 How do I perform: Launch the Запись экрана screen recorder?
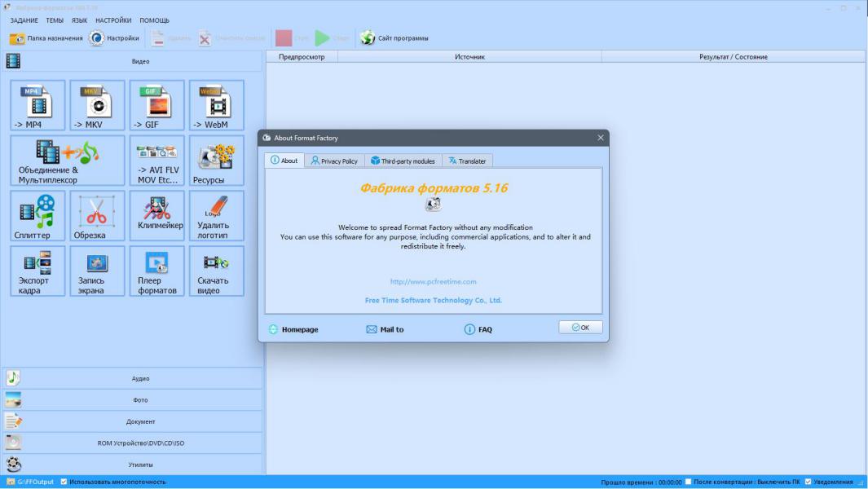click(98, 271)
